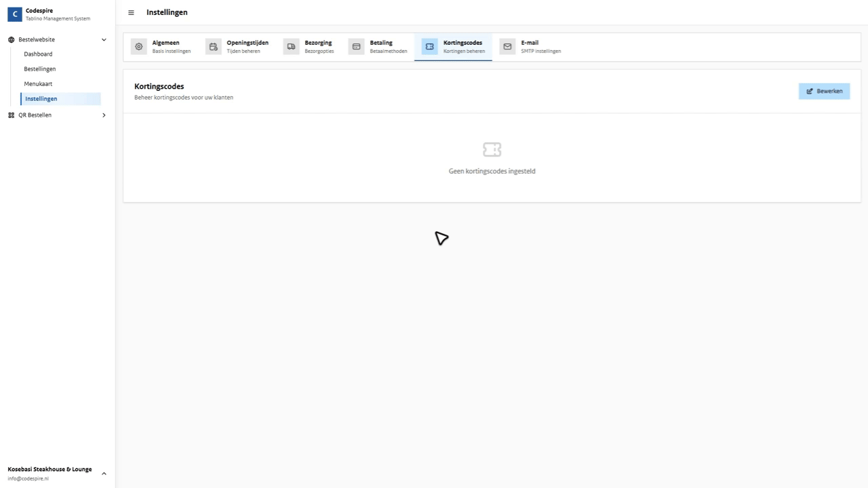Select Instellingen in the sidebar
Screen dimensions: 868x488
click(x=41, y=98)
